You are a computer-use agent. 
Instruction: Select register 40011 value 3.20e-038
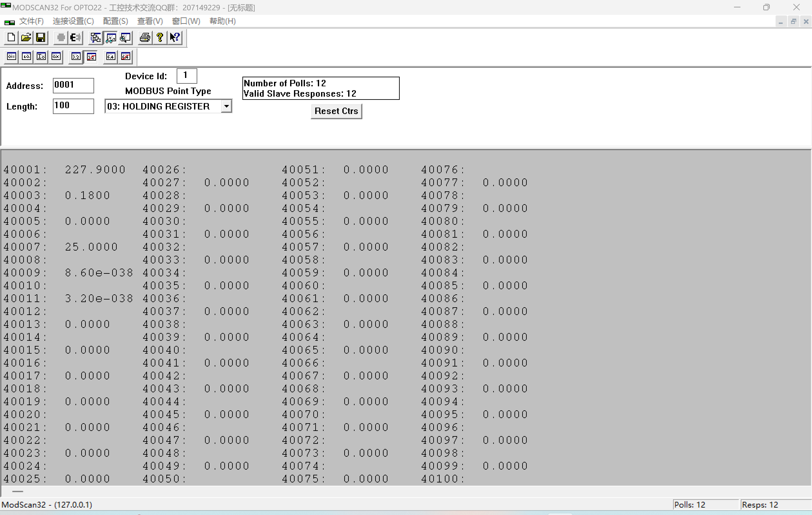coord(99,299)
